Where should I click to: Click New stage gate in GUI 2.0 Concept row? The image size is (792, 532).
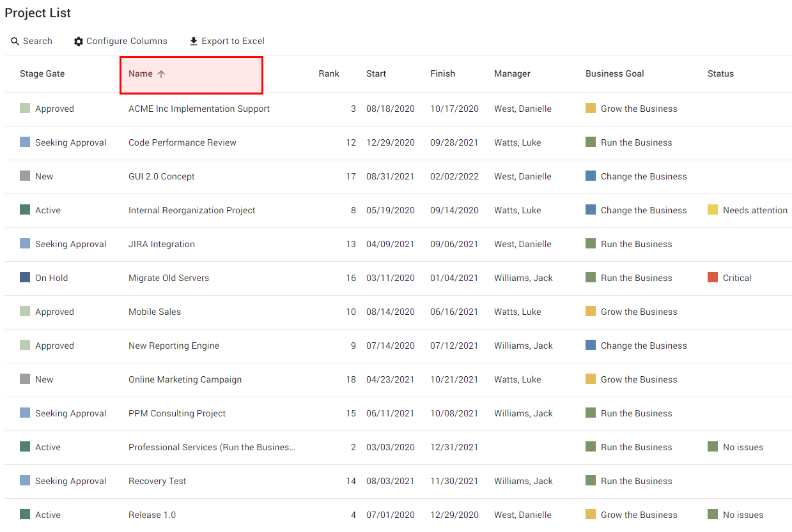(44, 177)
